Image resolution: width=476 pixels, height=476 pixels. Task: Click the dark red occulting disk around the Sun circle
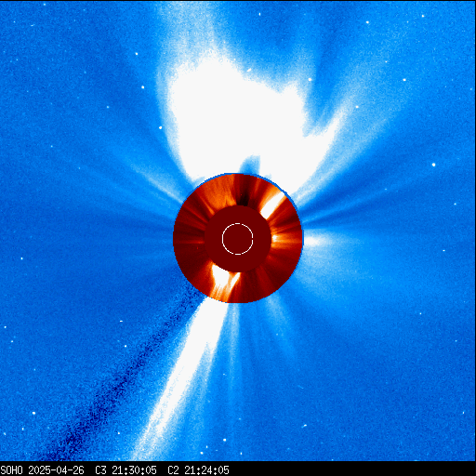click(238, 239)
